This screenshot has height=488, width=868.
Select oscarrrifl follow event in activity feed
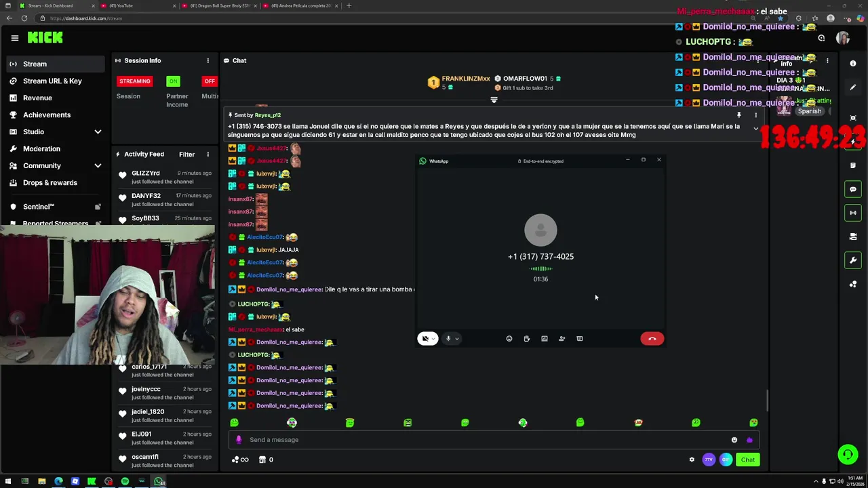point(165,461)
